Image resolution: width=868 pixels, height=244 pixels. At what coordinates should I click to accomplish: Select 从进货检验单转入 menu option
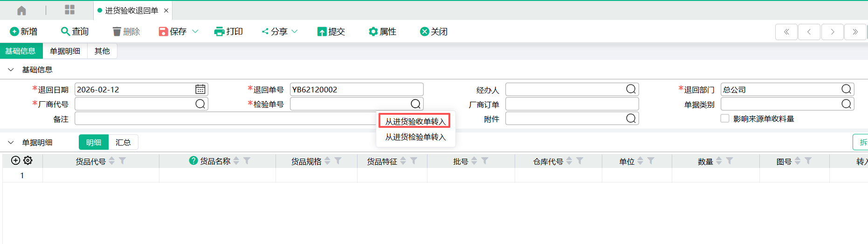415,137
